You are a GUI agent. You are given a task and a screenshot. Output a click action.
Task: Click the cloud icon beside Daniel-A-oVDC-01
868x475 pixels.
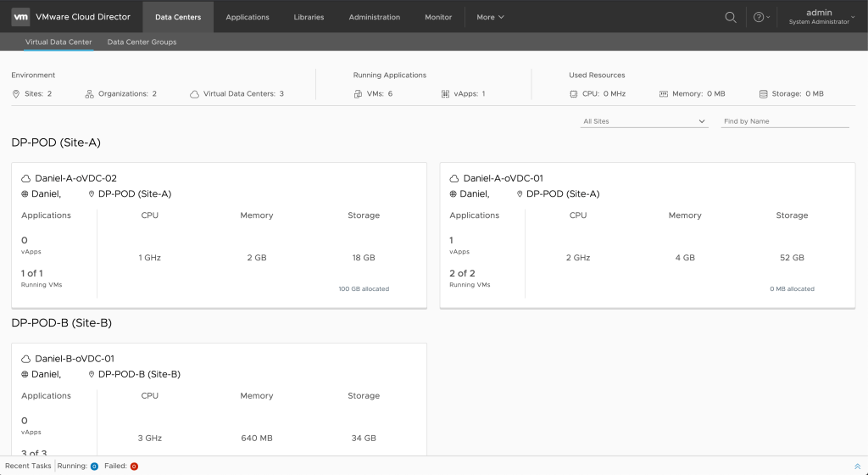[454, 178]
